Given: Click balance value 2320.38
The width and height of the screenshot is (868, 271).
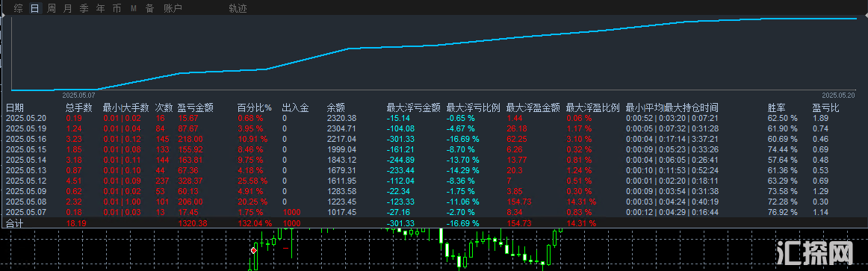Looking at the screenshot, I should click(x=341, y=119).
